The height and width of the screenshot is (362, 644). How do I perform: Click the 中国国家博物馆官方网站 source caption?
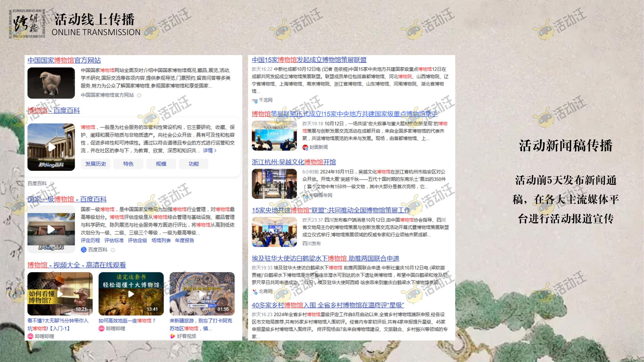[x=107, y=95]
